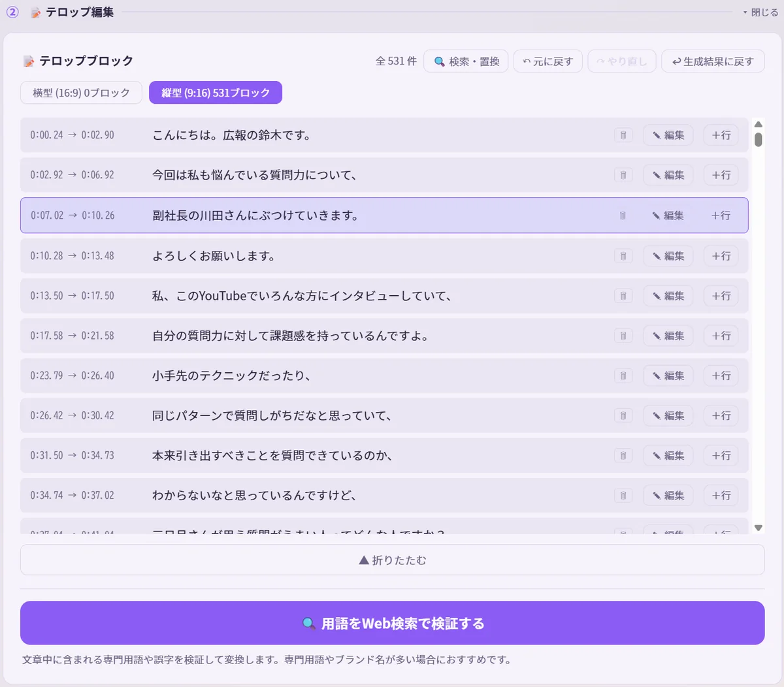Open 編集 for 今回は私も悩んでいる質問力 row

(x=668, y=175)
